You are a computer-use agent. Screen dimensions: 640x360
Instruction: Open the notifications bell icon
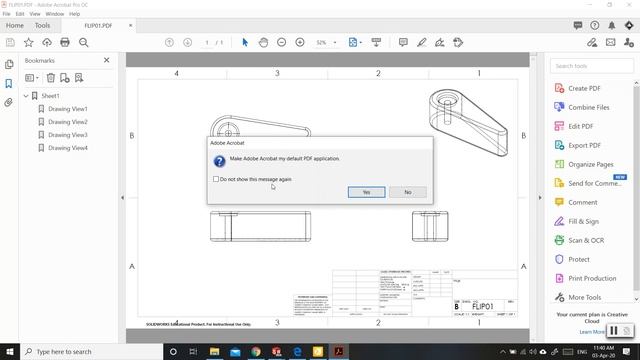coord(611,25)
